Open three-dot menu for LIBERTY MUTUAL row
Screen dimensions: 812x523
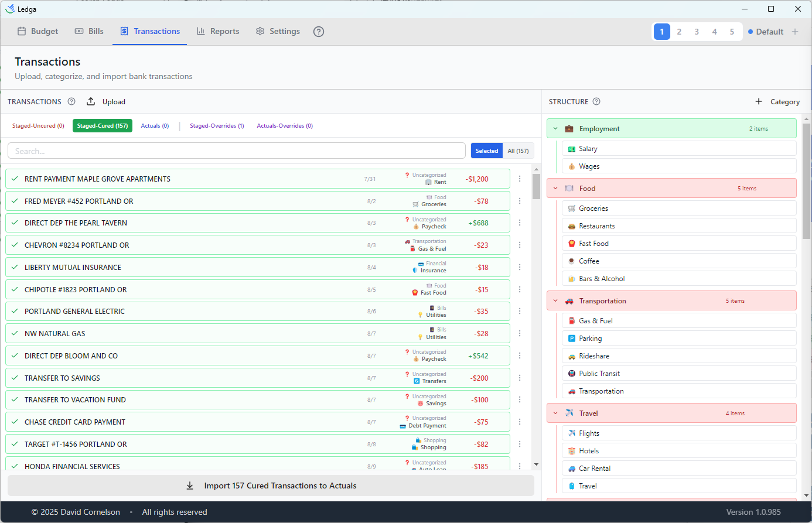point(520,267)
